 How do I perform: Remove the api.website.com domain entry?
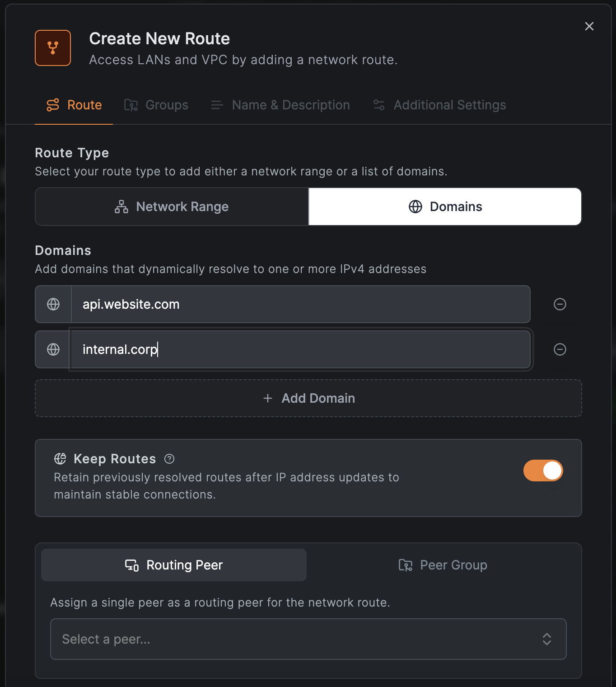pos(560,304)
